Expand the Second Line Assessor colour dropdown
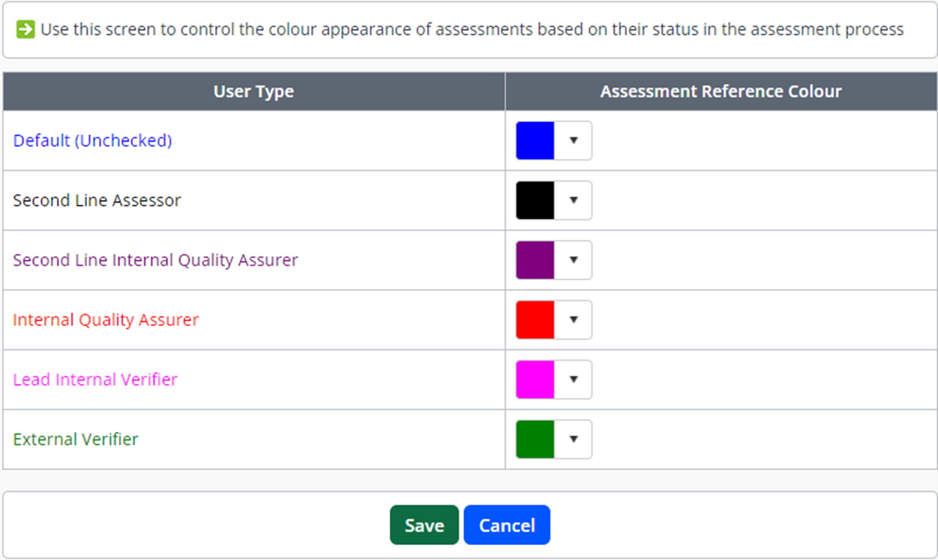Image resolution: width=938 pixels, height=560 pixels. (x=574, y=200)
